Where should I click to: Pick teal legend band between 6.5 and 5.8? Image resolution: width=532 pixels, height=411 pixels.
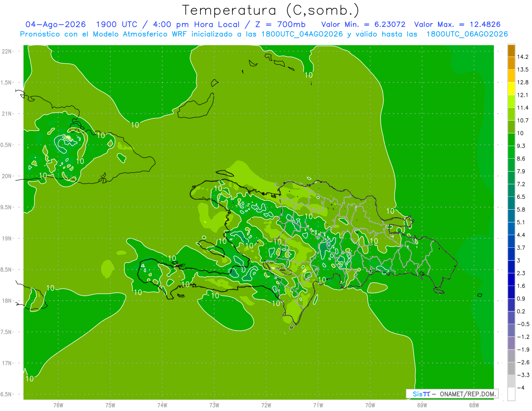pos(511,203)
